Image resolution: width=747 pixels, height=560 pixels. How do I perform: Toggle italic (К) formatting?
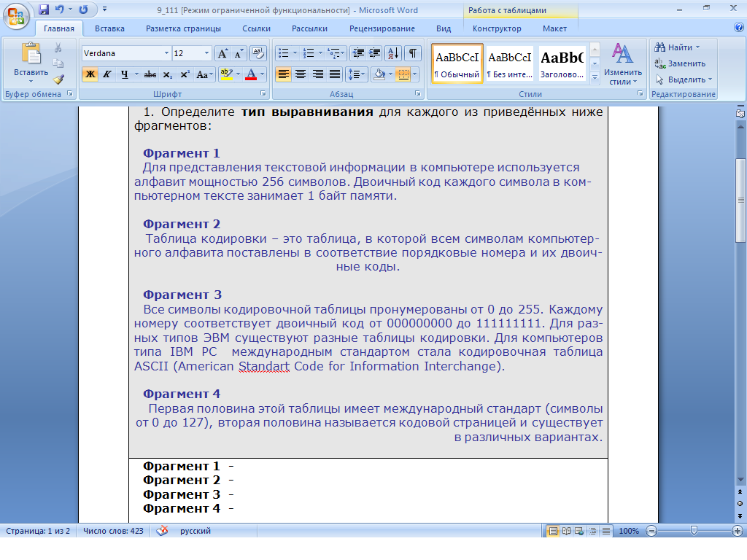coord(107,74)
